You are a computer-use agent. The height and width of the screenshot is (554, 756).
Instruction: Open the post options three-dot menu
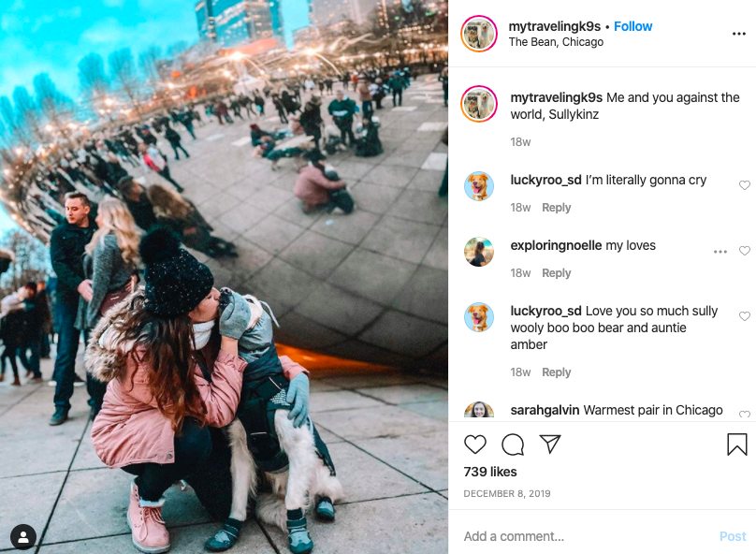[x=738, y=34]
